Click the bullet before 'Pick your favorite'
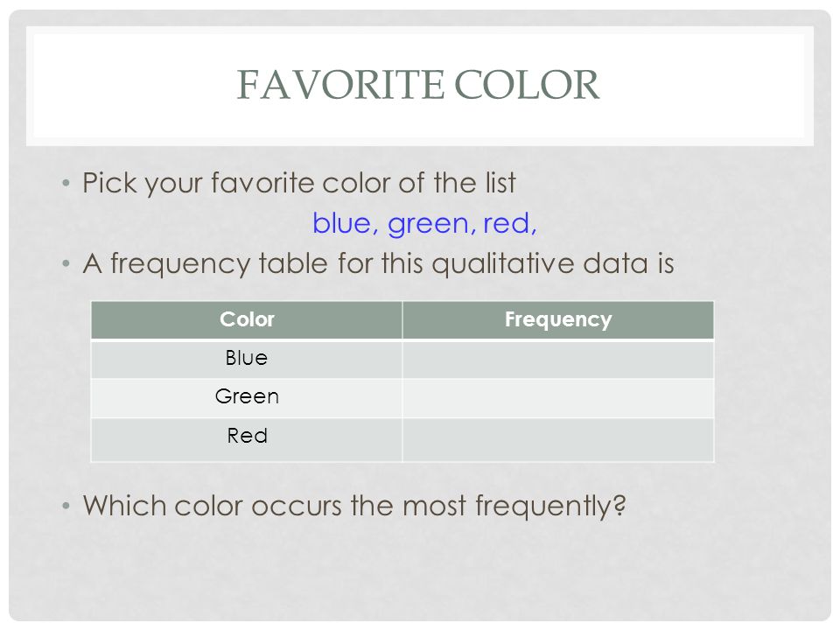840x630 pixels. click(66, 183)
